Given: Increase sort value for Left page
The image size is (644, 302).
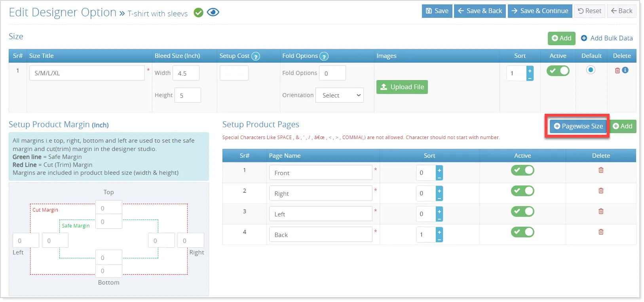Looking at the screenshot, I should (439, 211).
